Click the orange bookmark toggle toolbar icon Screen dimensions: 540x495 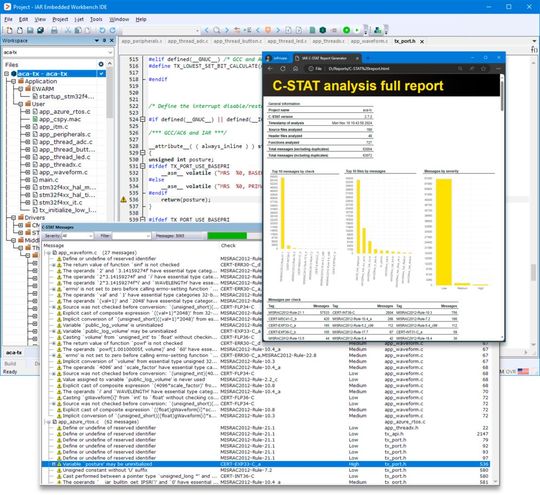(x=268, y=30)
